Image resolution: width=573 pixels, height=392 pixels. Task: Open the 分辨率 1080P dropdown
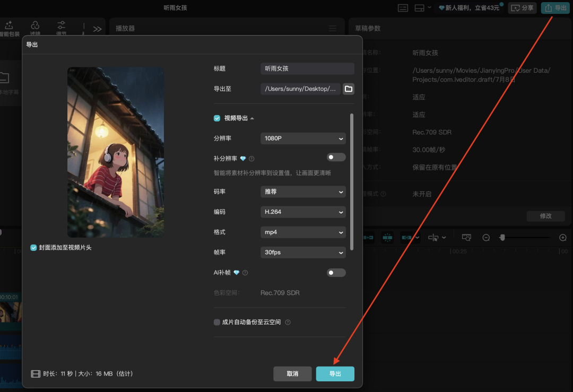click(303, 138)
